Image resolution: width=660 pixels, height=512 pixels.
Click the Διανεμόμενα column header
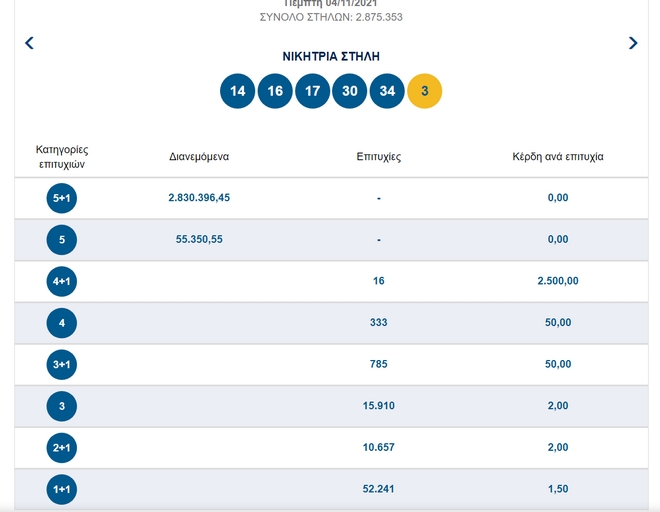click(199, 157)
